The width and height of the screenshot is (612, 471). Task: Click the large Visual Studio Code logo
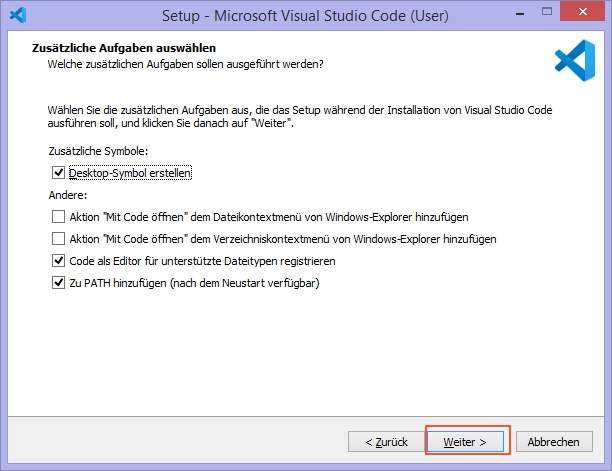575,60
